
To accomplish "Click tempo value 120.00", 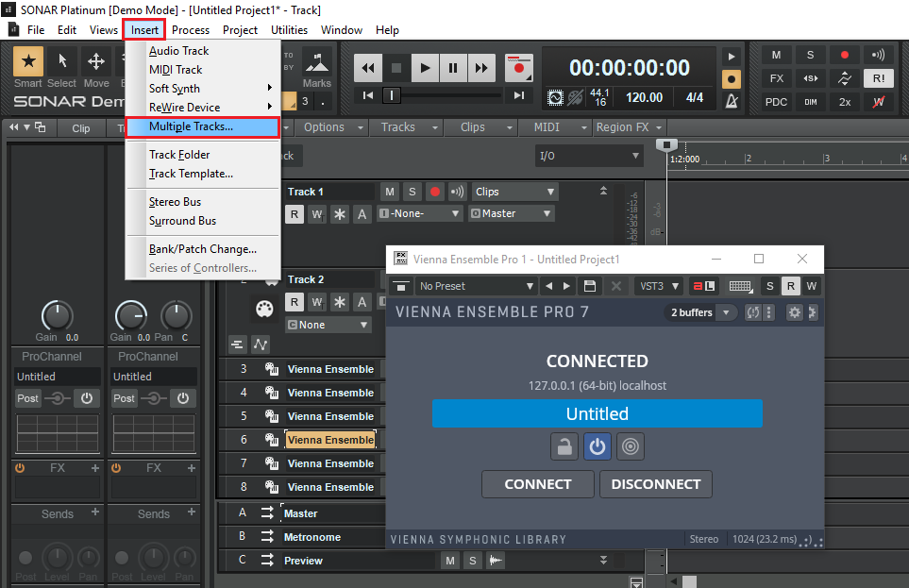I will point(644,97).
